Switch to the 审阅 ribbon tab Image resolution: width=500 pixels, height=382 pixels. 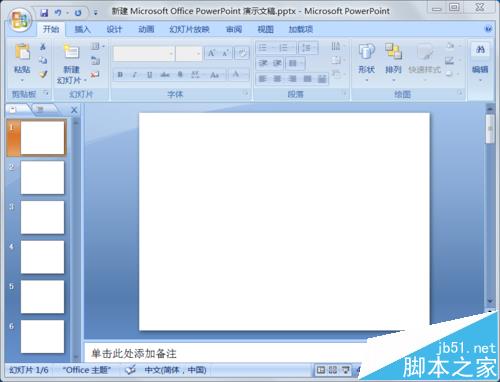pos(234,29)
